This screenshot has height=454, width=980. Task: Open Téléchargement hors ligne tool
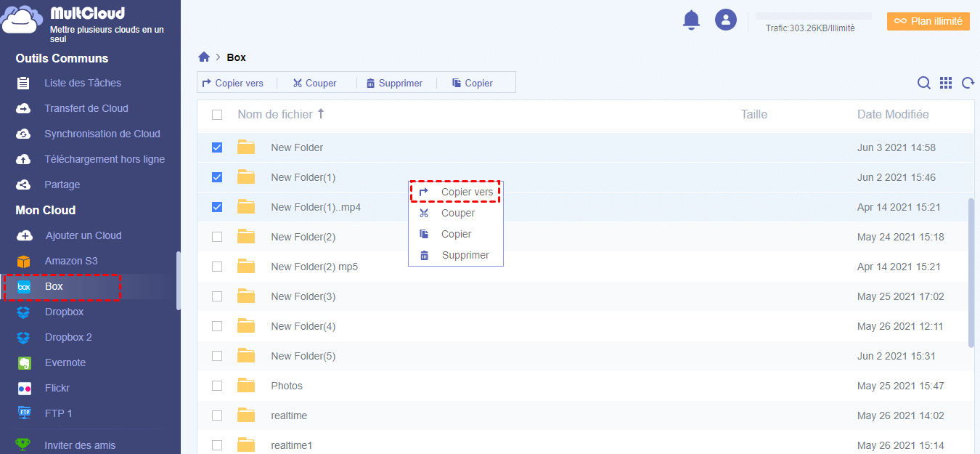105,159
